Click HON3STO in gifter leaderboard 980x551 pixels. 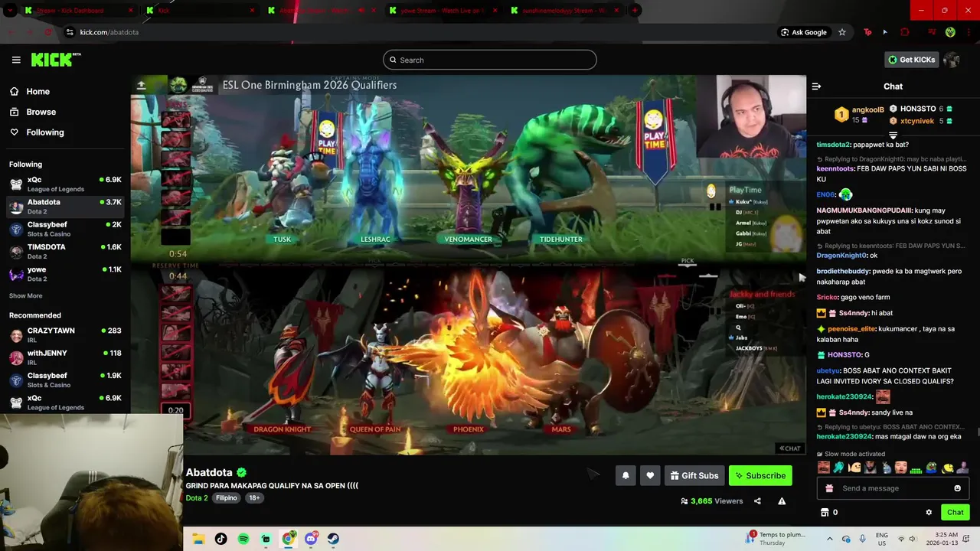pos(917,109)
